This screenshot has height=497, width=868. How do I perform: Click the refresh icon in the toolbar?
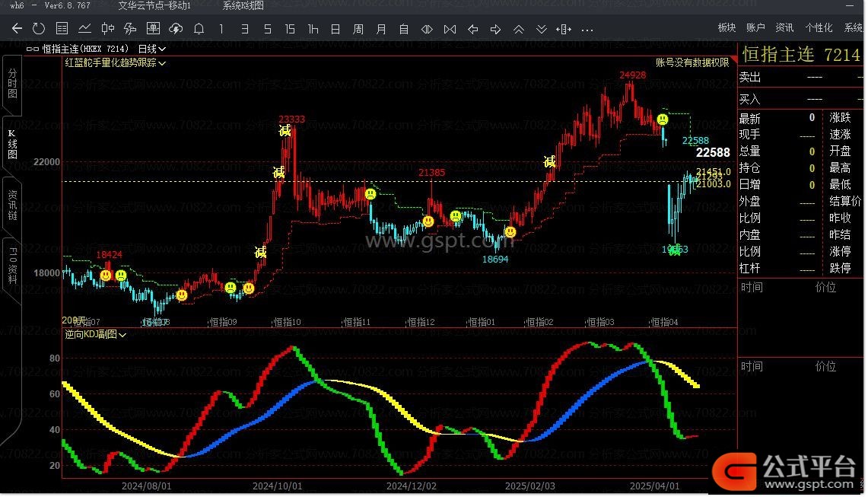39,29
